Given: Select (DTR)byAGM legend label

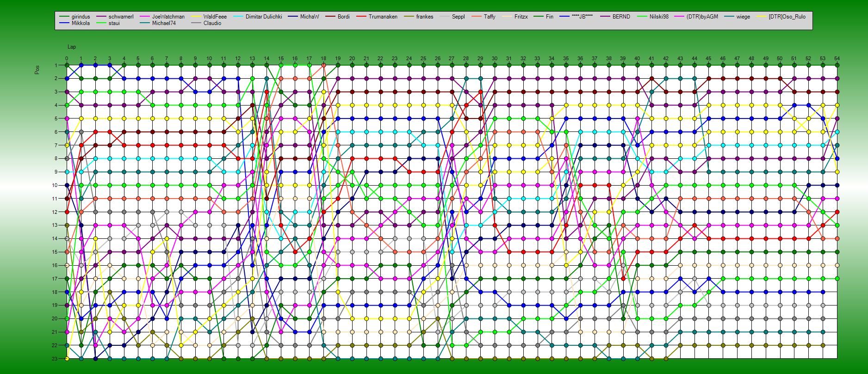Looking at the screenshot, I should [x=702, y=17].
